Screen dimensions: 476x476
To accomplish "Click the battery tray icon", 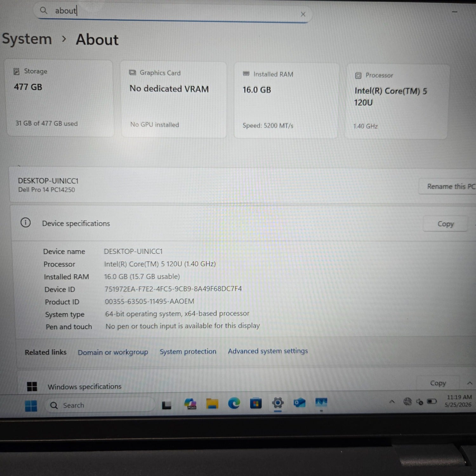I will tap(432, 401).
